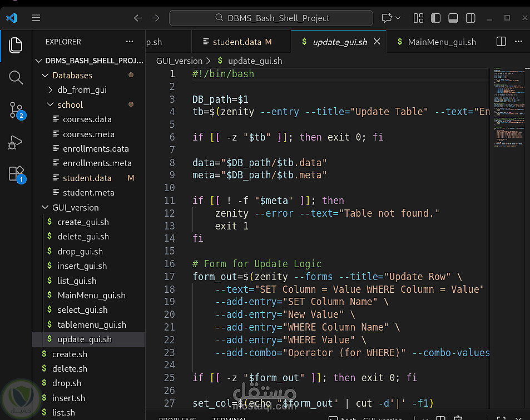Open the Source Control view
The image size is (530, 420).
[16, 110]
